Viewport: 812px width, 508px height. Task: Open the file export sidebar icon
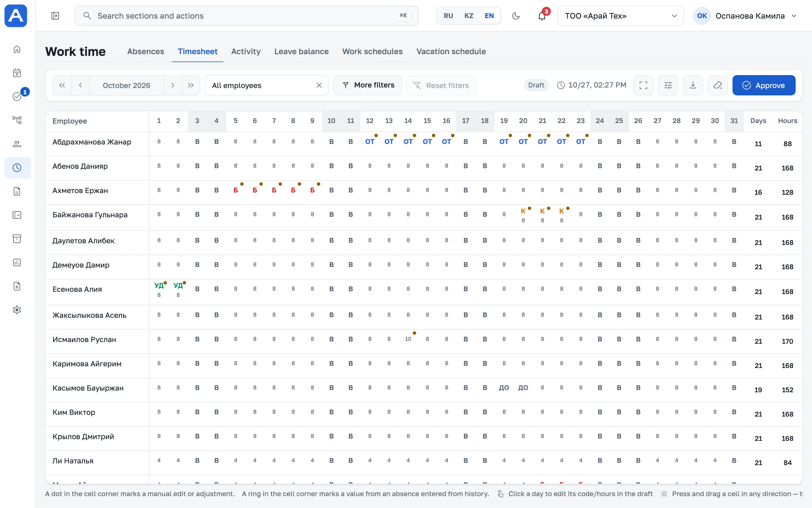(x=17, y=286)
